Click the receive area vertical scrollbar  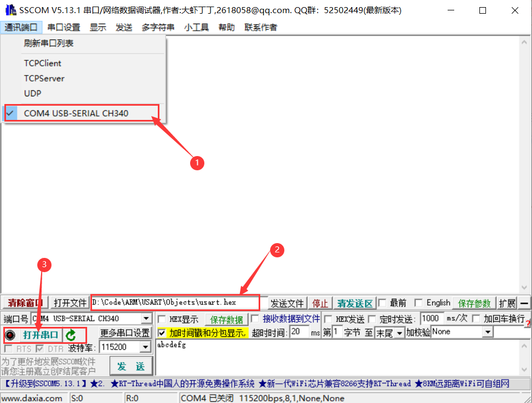(525, 164)
